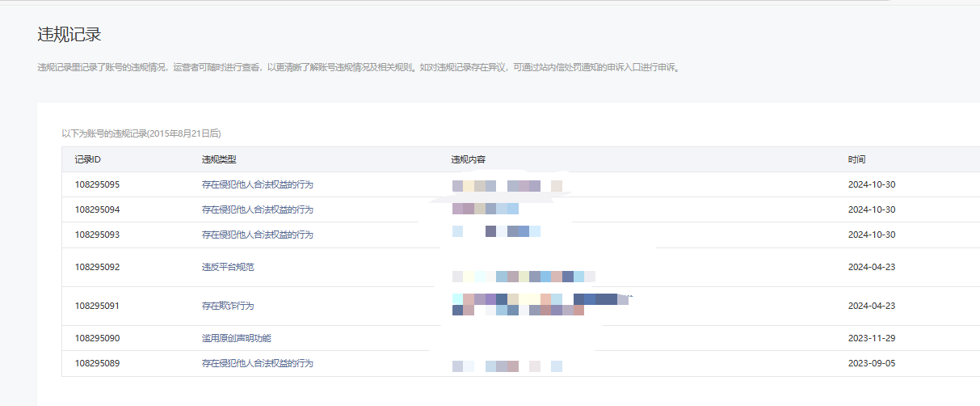Image resolution: width=980 pixels, height=406 pixels.
Task: Click the date for record 108295093
Action: point(872,235)
